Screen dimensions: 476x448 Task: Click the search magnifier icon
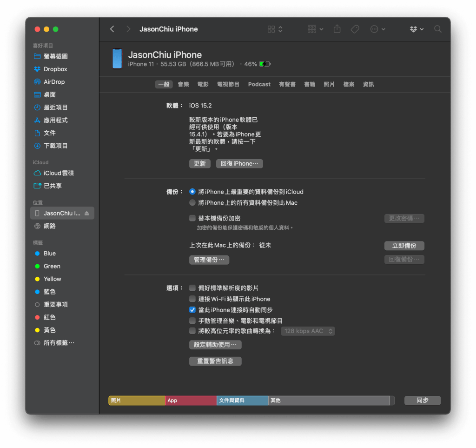(437, 29)
